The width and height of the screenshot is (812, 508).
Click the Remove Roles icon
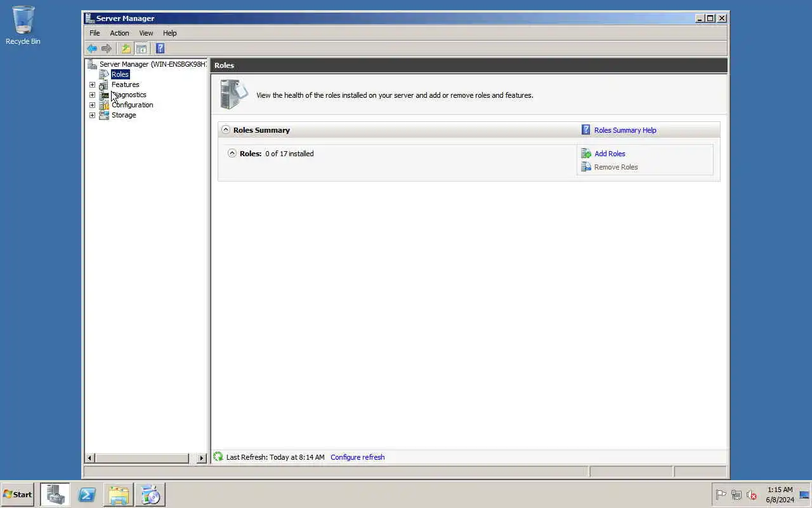point(586,167)
